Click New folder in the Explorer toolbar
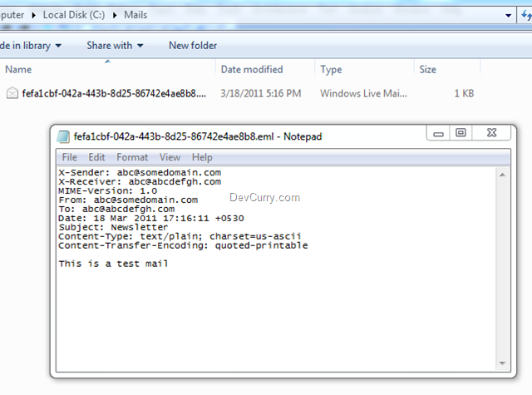The height and width of the screenshot is (395, 532). point(193,46)
